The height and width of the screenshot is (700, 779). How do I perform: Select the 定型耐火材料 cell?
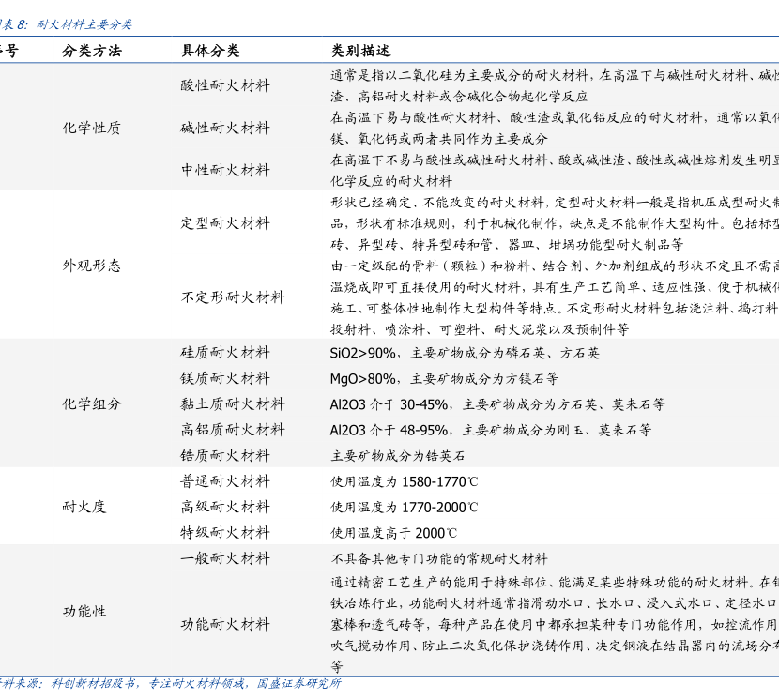coord(225,223)
